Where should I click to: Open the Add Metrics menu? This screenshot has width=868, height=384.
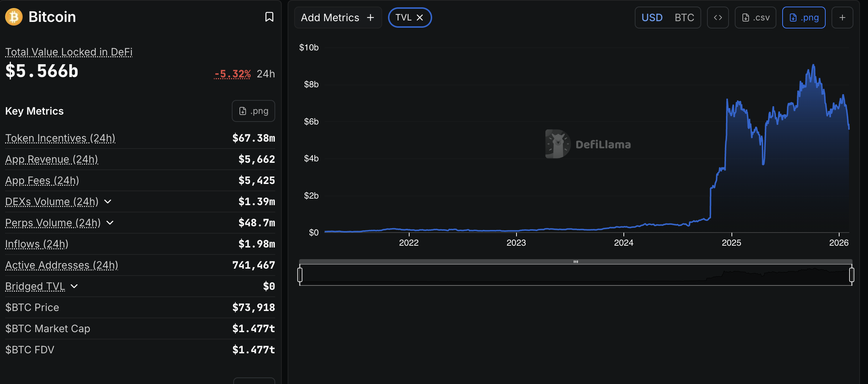[338, 17]
